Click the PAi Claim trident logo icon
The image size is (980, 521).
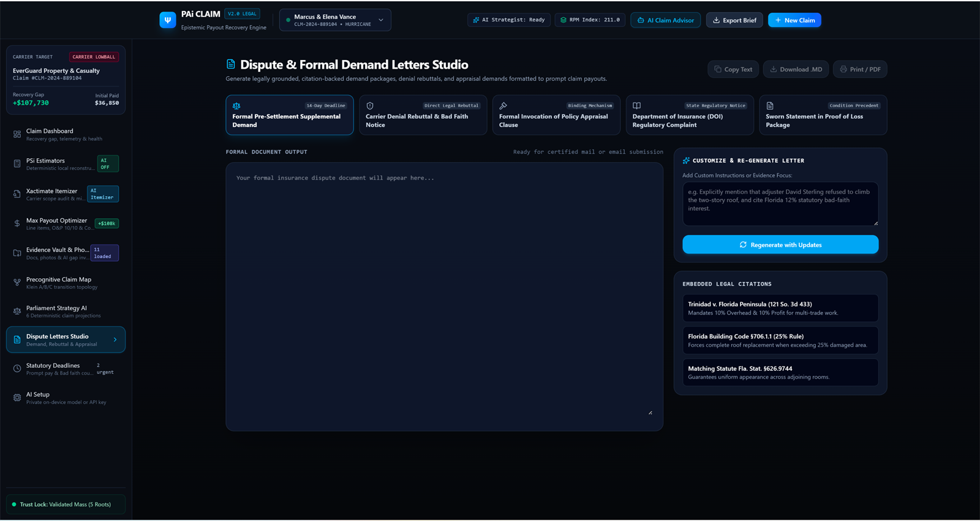(167, 20)
